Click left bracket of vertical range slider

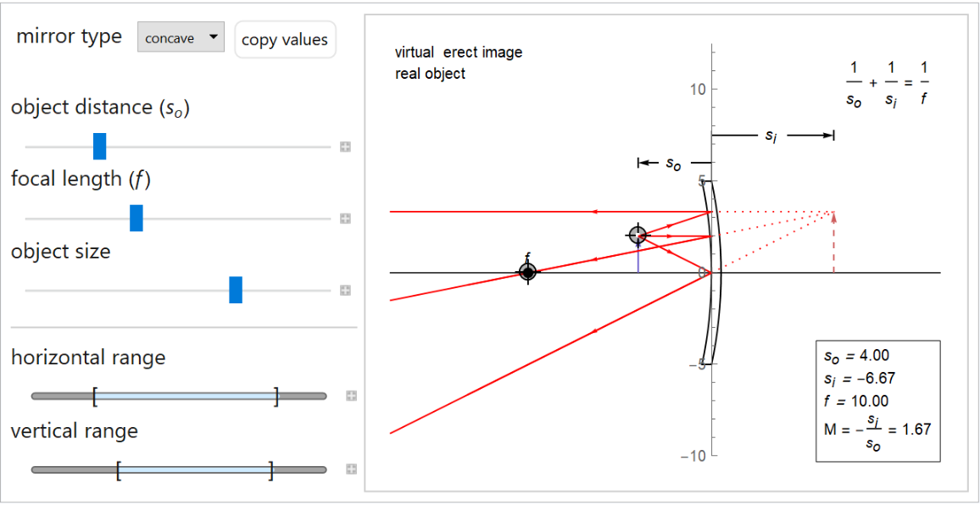click(119, 469)
